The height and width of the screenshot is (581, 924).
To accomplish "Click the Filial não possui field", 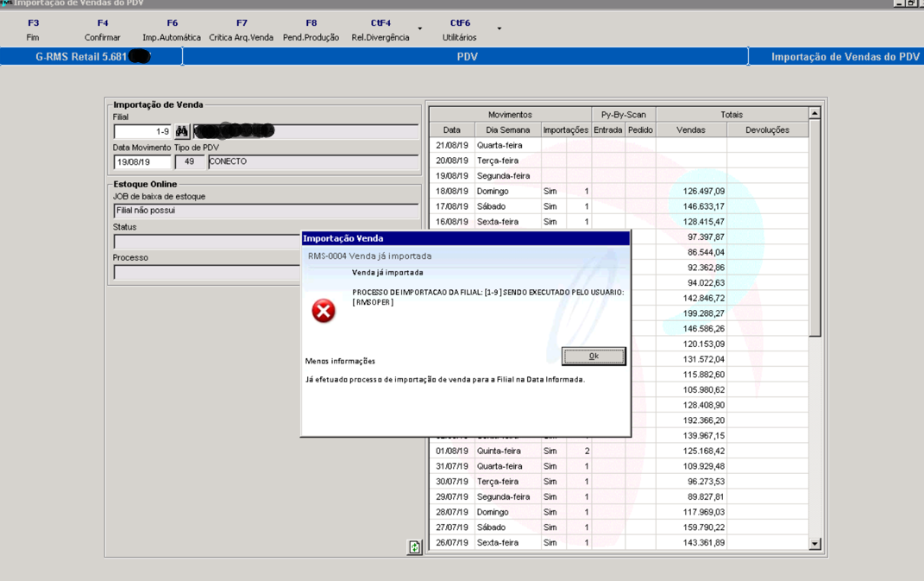I will coord(266,211).
